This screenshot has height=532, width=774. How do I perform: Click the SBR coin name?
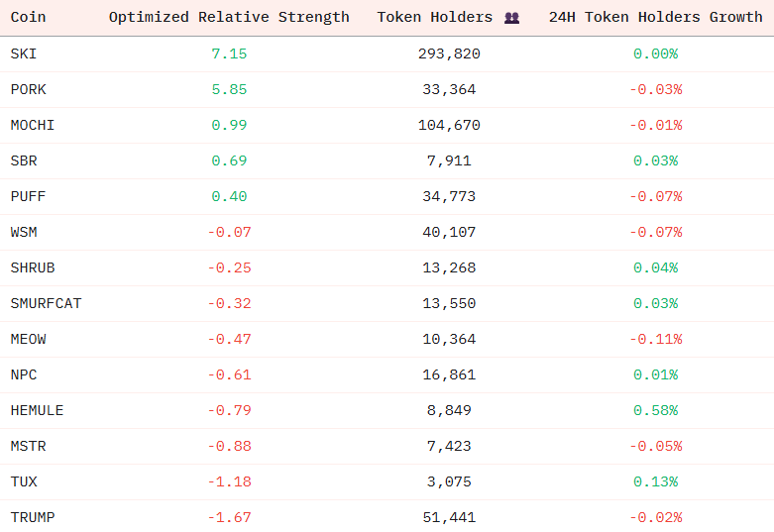pos(24,160)
